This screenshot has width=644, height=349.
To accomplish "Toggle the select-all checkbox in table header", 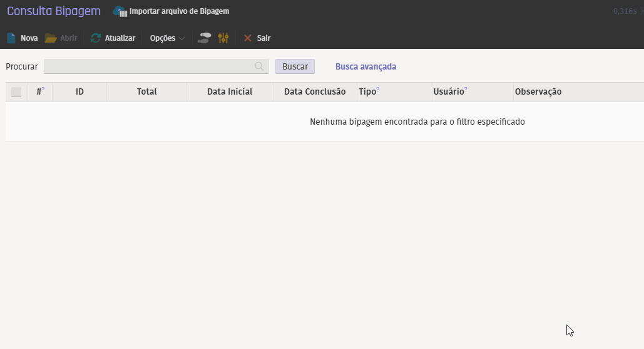I will tap(16, 92).
